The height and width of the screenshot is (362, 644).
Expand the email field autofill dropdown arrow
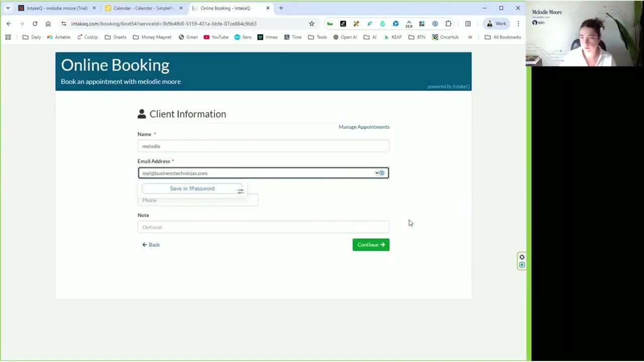pos(377,173)
